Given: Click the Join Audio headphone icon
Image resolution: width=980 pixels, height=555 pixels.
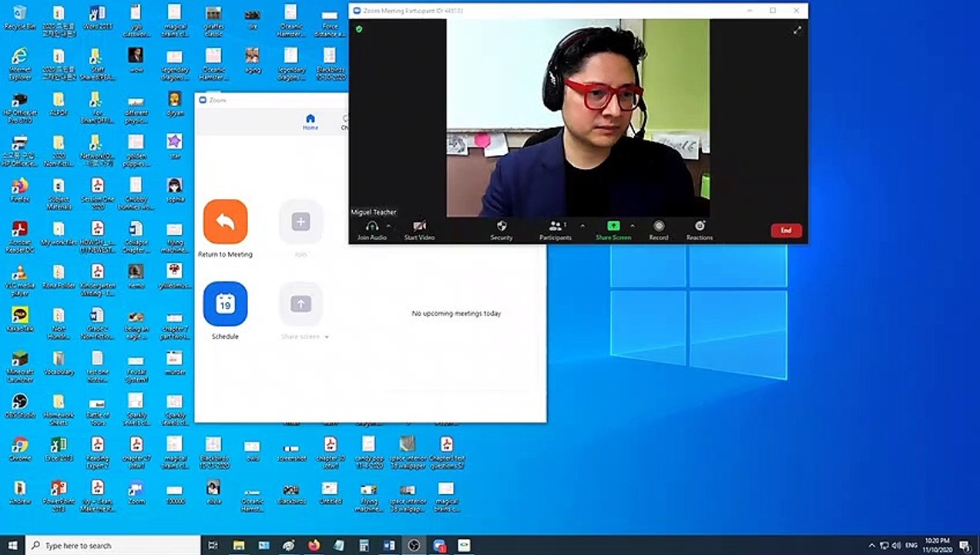Looking at the screenshot, I should coord(372,226).
